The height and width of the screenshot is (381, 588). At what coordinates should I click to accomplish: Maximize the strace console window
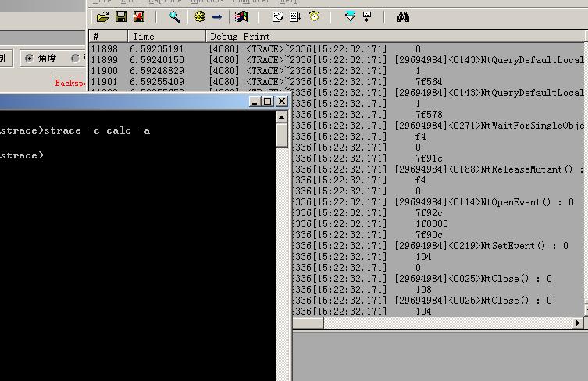click(267, 101)
